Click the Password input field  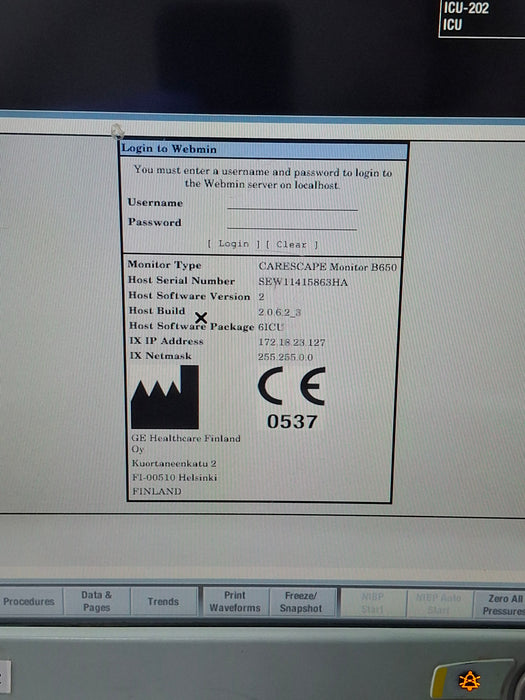tap(292, 224)
